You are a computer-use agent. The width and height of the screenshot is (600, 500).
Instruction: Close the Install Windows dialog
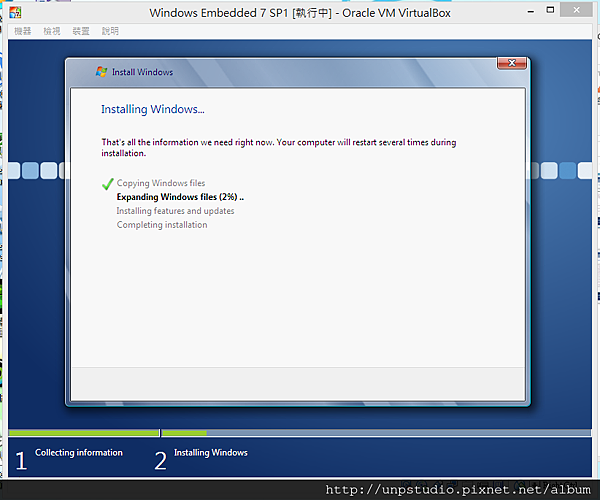click(x=512, y=63)
